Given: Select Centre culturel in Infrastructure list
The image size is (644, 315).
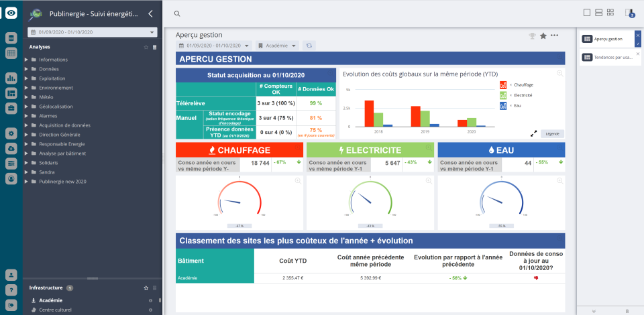Looking at the screenshot, I should click(56, 310).
